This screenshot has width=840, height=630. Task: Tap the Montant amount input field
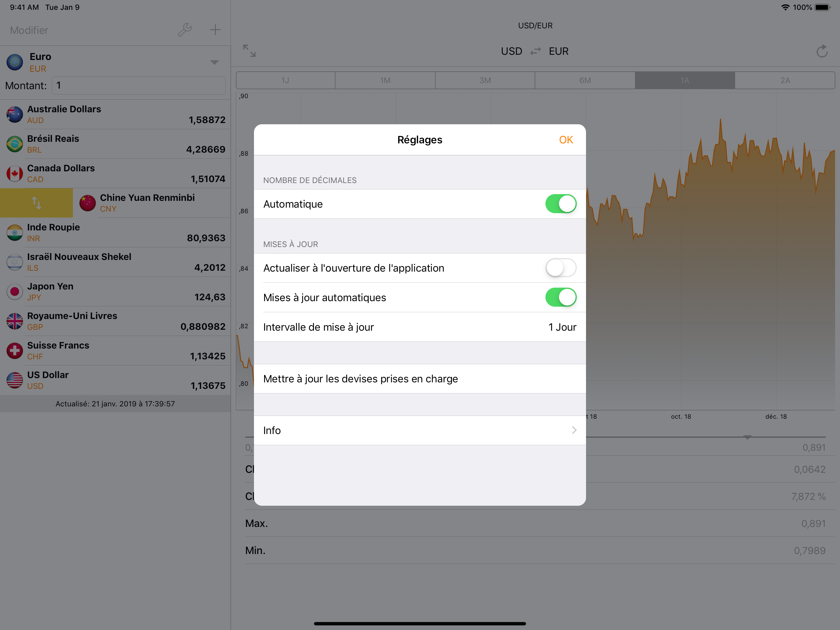pos(139,86)
